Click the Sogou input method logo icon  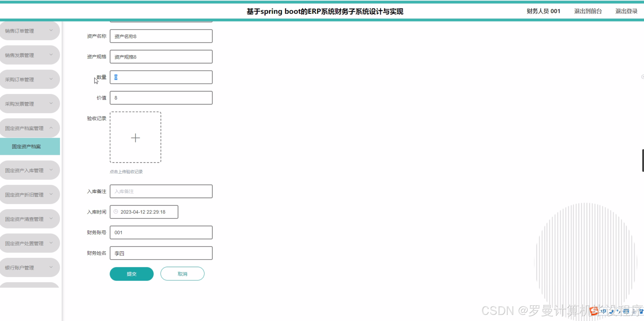pyautogui.click(x=594, y=311)
